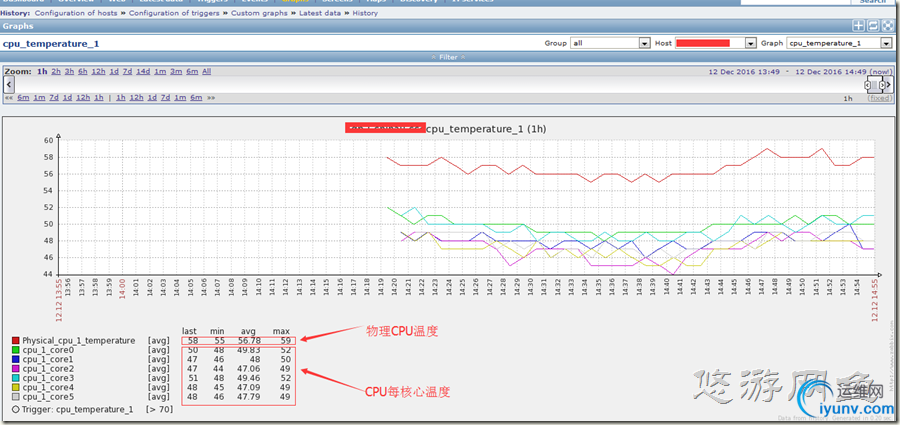Click the time slider's left resize handle

868,85
